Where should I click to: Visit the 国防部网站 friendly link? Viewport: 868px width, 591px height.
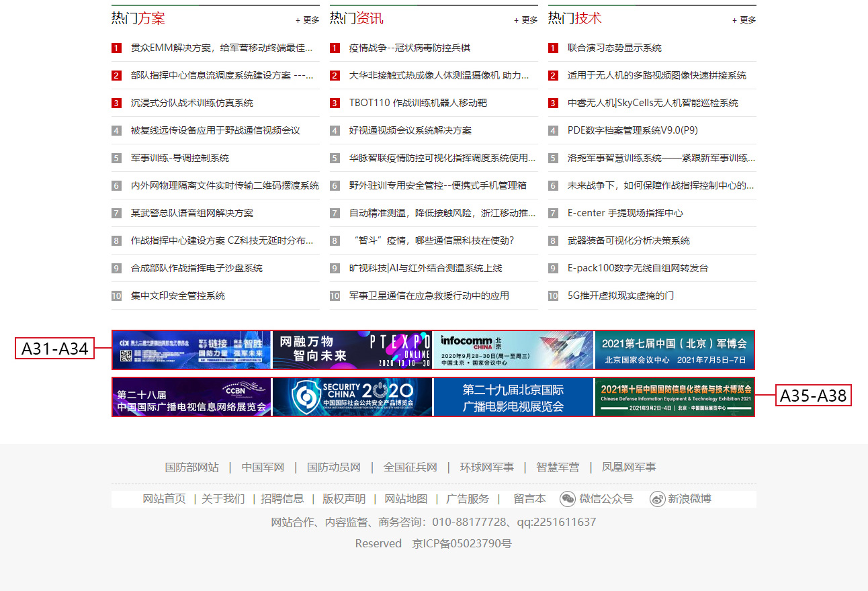(x=191, y=467)
